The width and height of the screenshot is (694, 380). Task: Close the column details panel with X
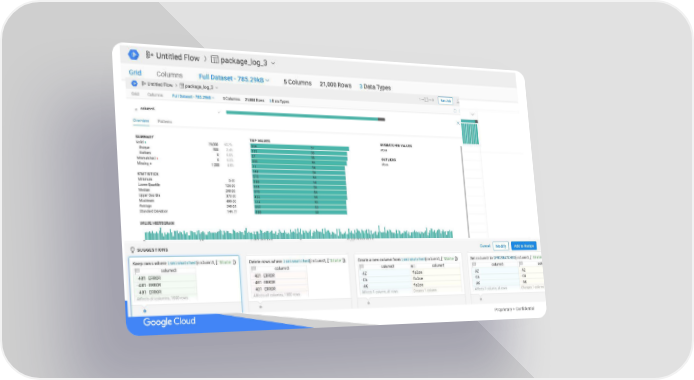pos(458,123)
